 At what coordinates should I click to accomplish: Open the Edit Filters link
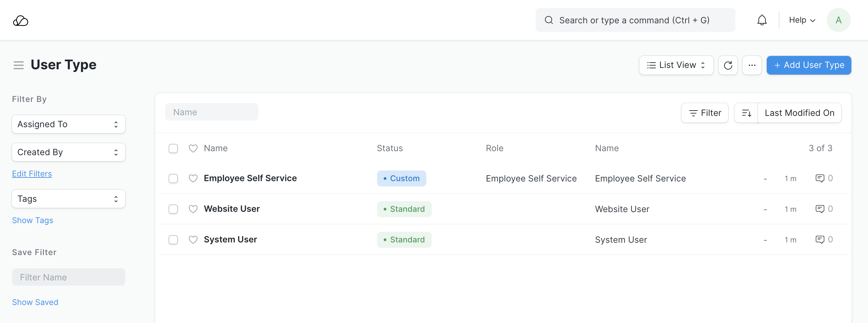(32, 174)
